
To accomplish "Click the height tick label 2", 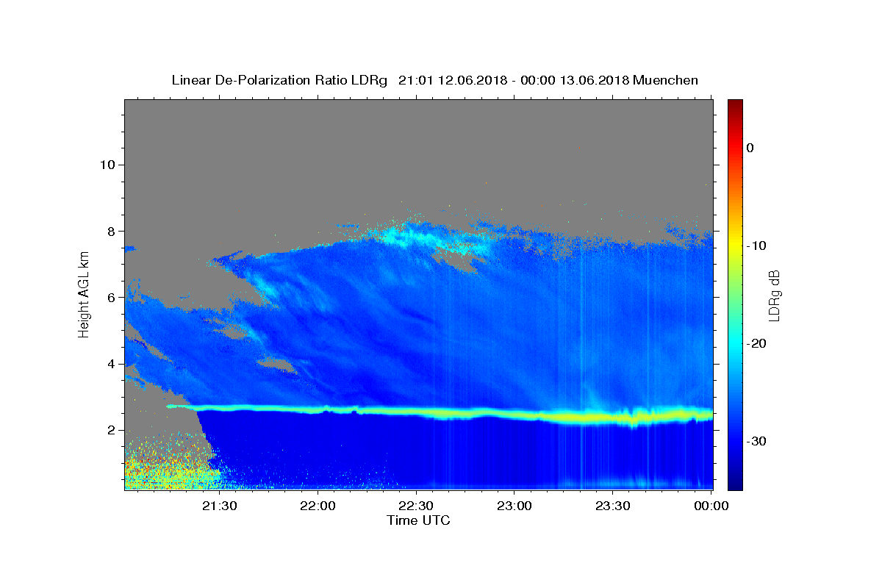I will point(110,430).
